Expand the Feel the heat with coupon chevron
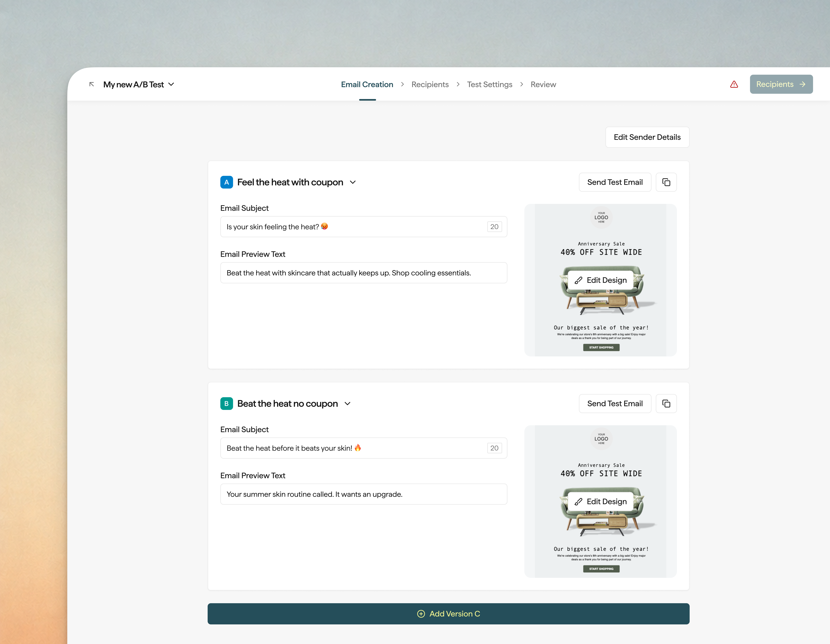The image size is (830, 644). [x=353, y=182]
